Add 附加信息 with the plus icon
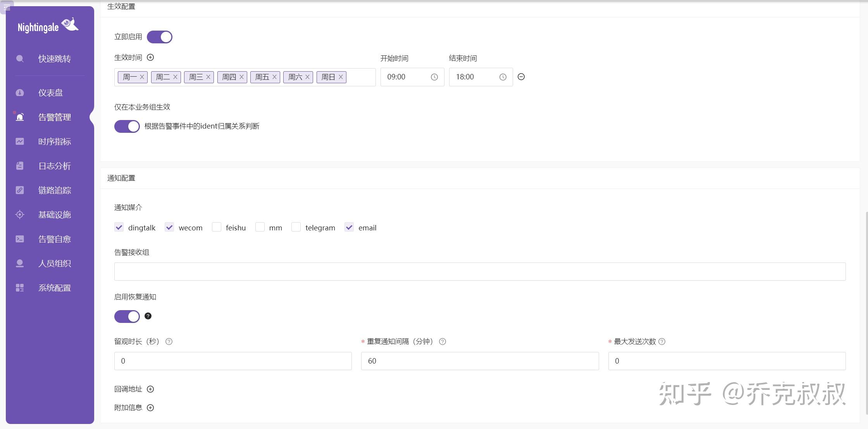868x429 pixels. point(150,408)
